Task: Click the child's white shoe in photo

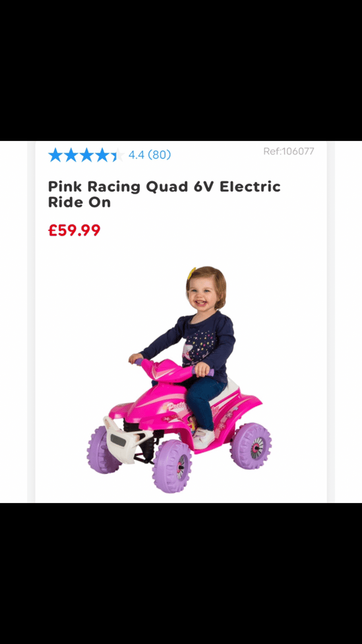Action: click(203, 438)
